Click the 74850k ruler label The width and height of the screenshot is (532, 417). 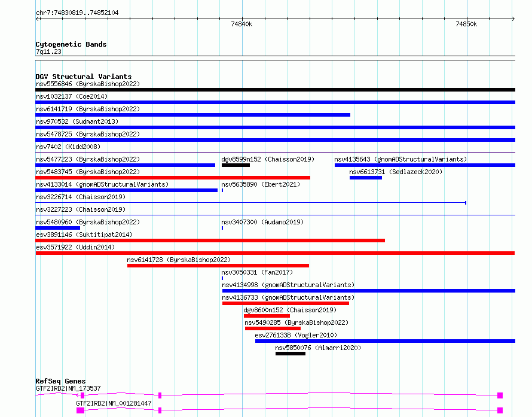466,24
